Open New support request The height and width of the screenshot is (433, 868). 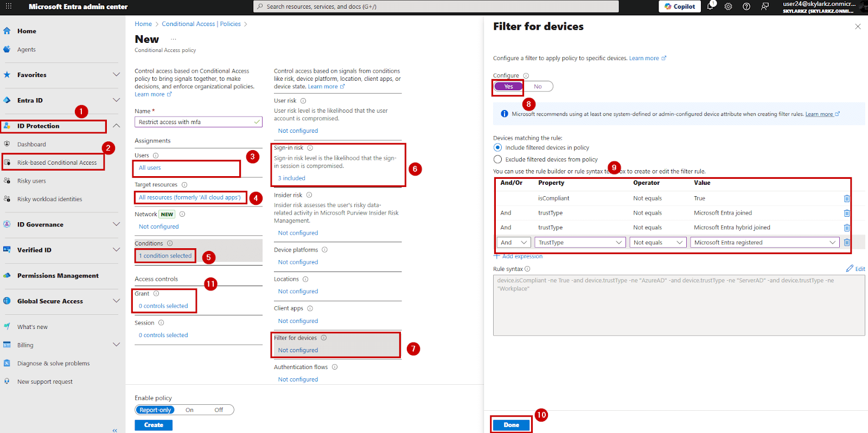tap(45, 382)
